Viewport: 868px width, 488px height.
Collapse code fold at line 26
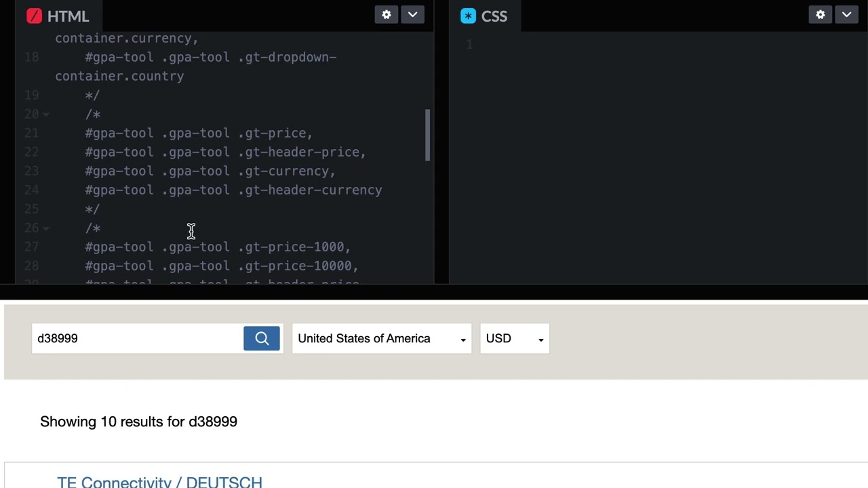click(x=46, y=228)
